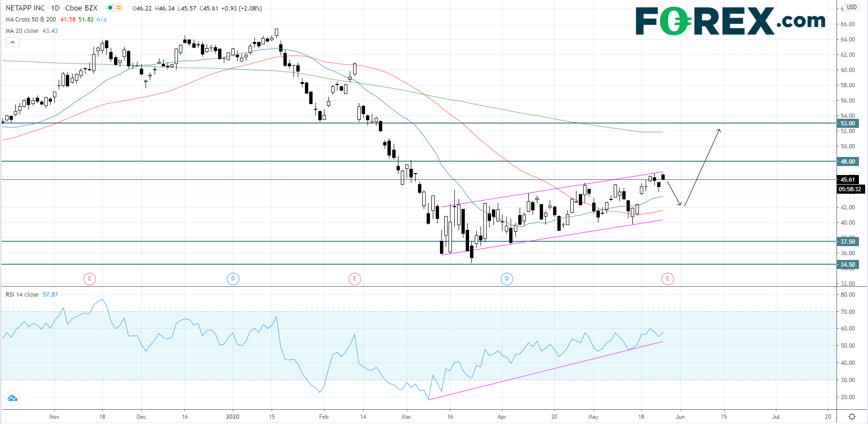Click the MA 20 value 43.43

click(50, 31)
